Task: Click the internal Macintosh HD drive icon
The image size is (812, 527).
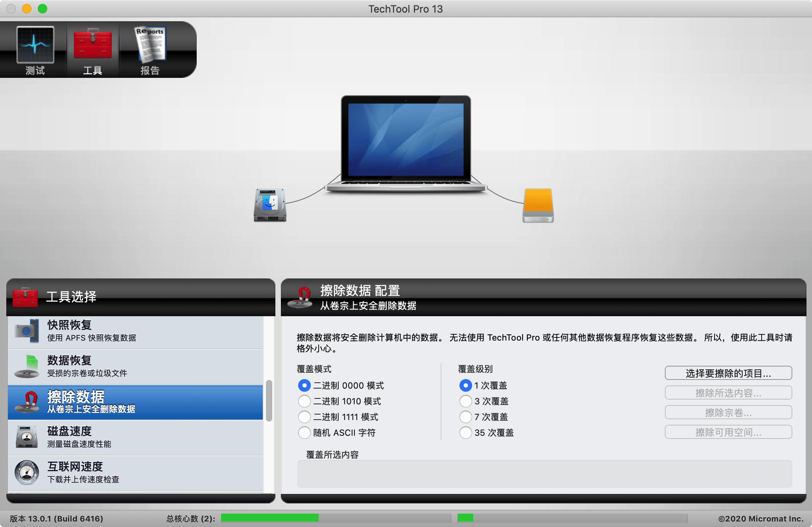Action: [270, 205]
